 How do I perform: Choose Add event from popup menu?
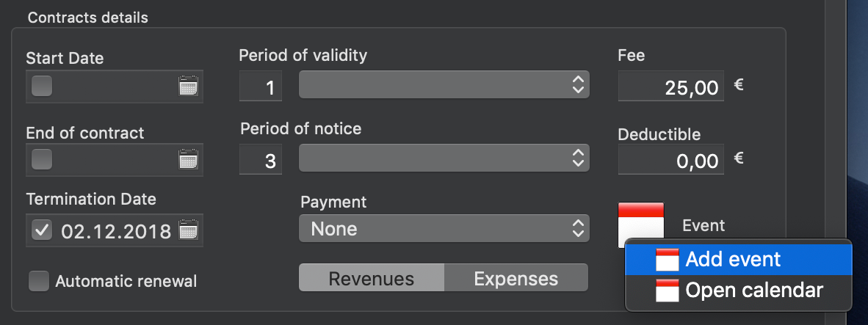pyautogui.click(x=732, y=259)
